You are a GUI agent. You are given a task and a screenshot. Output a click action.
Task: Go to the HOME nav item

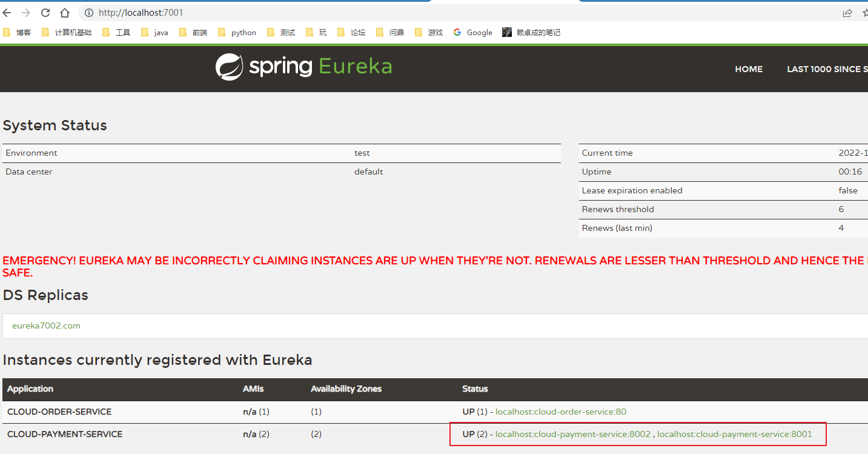(749, 69)
